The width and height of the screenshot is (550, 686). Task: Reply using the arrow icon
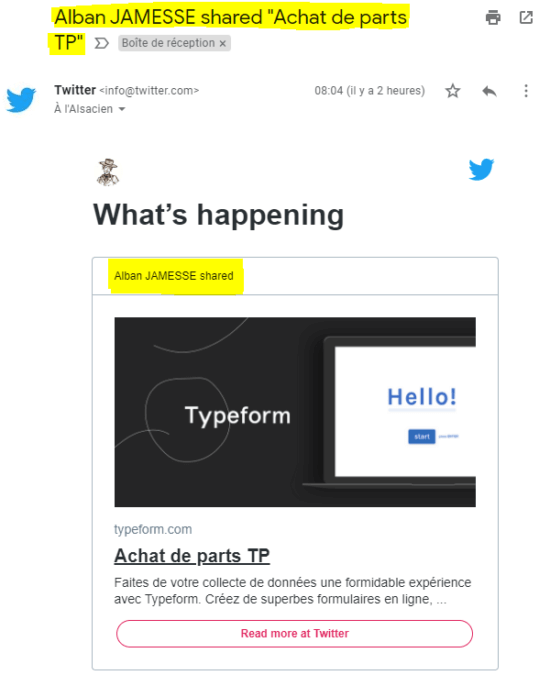[x=490, y=91]
